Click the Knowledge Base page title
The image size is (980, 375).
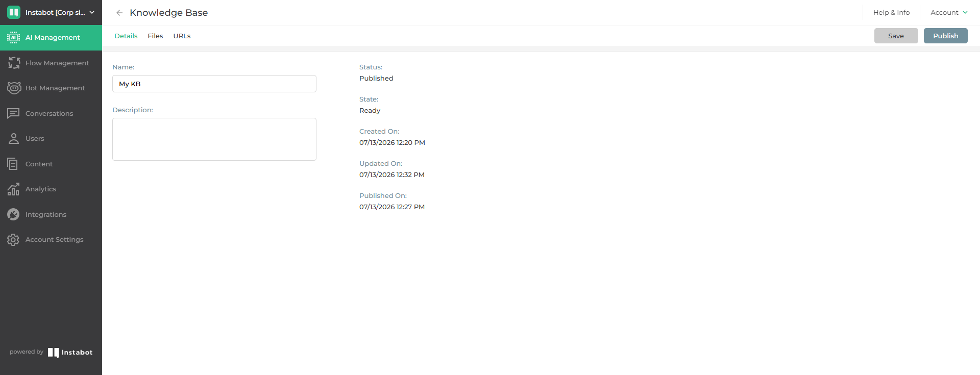[168, 13]
